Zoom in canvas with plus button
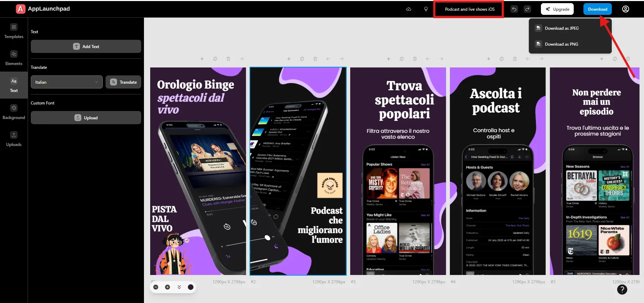This screenshot has height=303, width=644. pyautogui.click(x=167, y=287)
